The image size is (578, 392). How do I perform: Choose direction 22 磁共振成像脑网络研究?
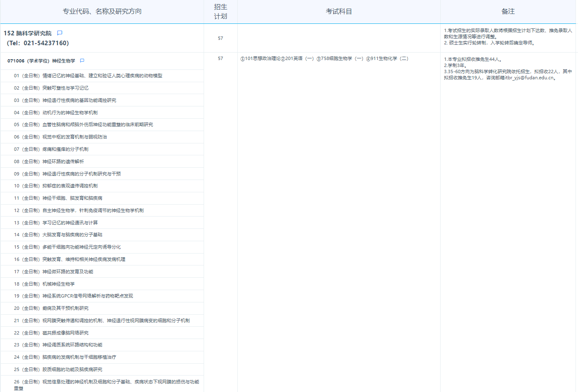[x=51, y=333]
